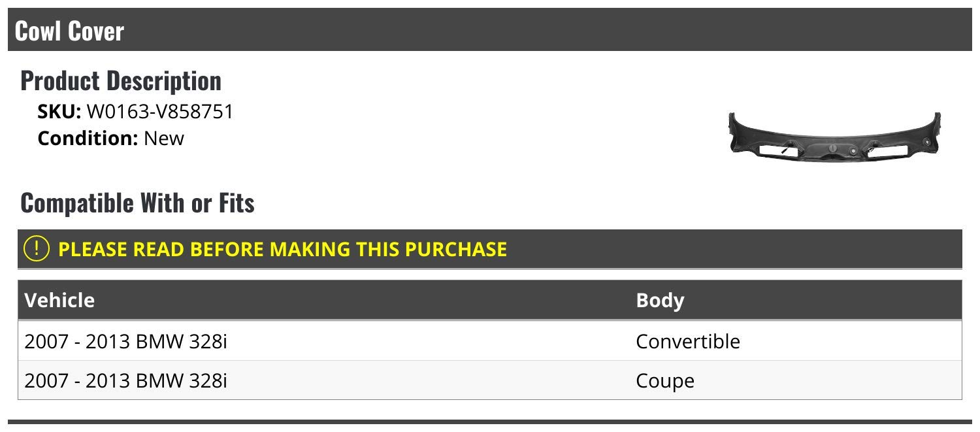This screenshot has width=980, height=432.
Task: Select the Convertible body cell
Action: tap(687, 341)
